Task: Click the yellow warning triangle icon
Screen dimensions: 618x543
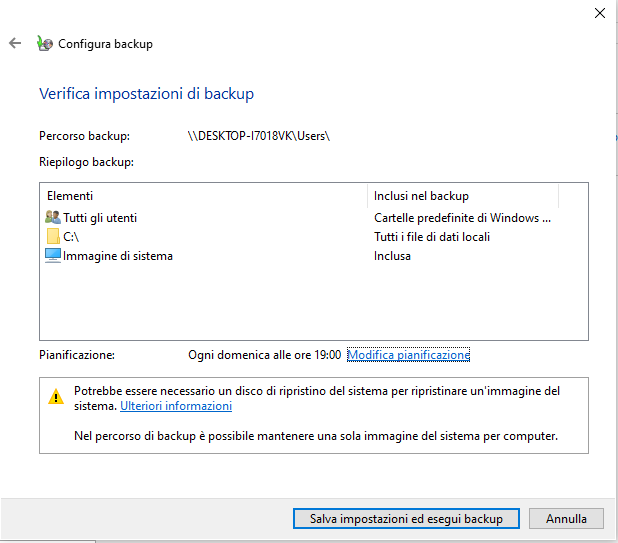Action: point(56,397)
